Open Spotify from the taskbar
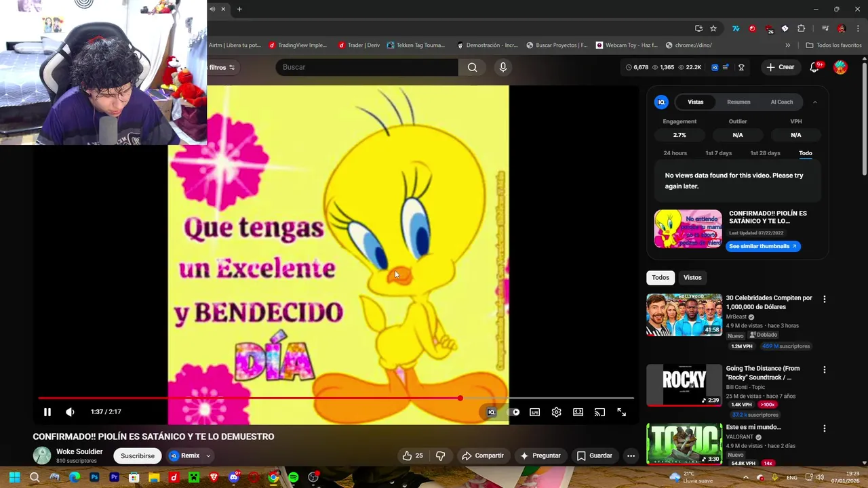Screen dimensions: 868x488 (x=293, y=478)
